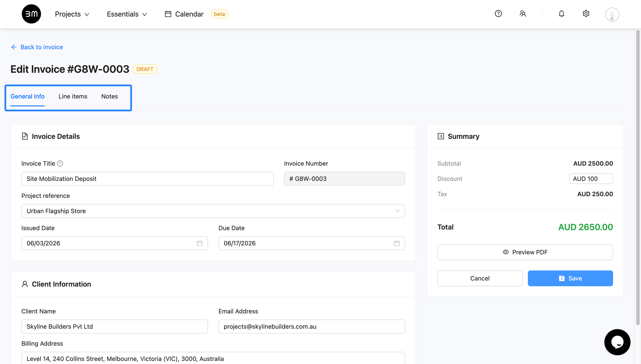Open the chat support bubble
Viewport: 641px width, 364px height.
[x=617, y=342]
